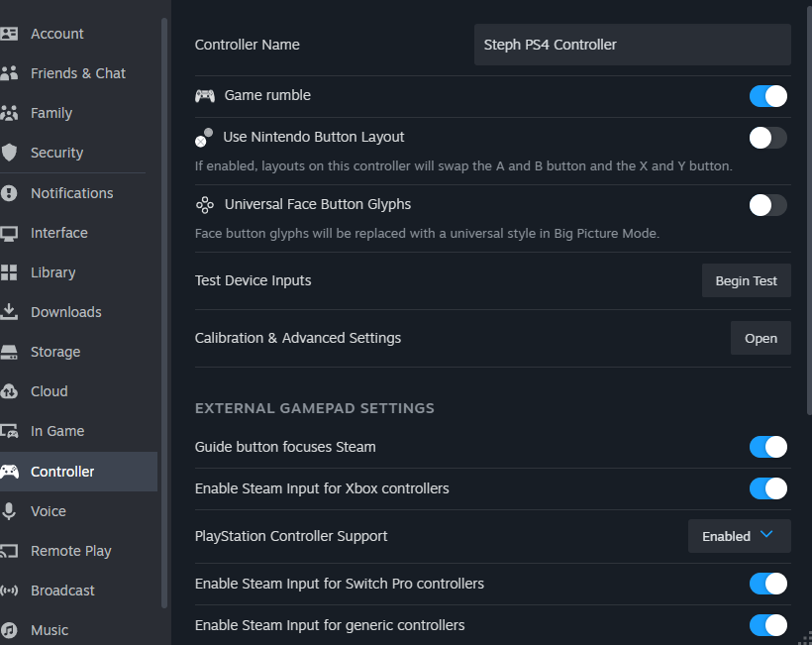The width and height of the screenshot is (812, 645).
Task: Go to the Interface settings page
Action: click(58, 233)
